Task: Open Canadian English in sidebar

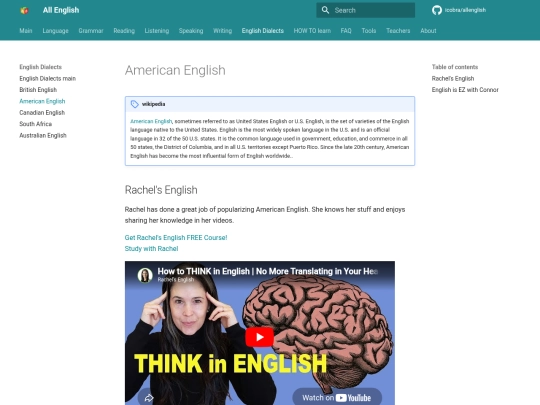Action: [42, 113]
